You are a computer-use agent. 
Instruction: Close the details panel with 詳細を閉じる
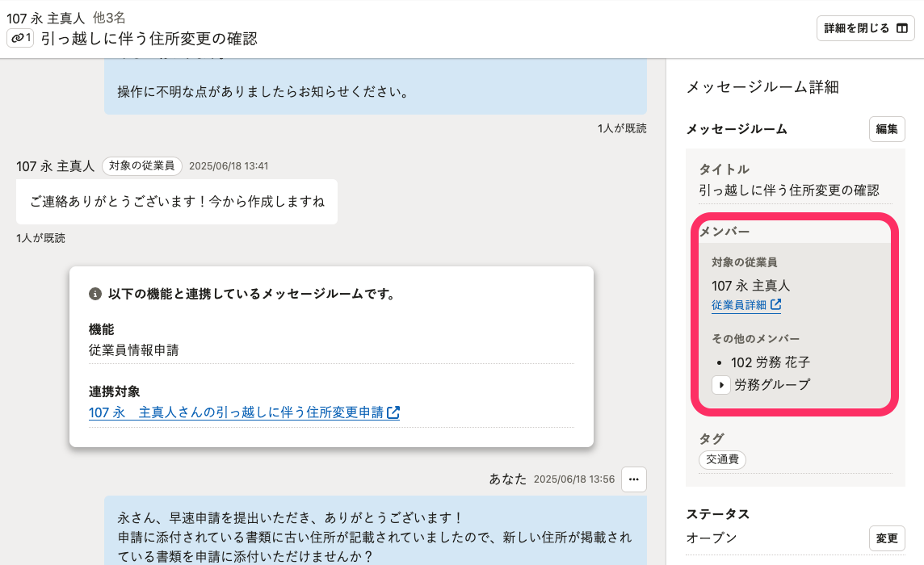pos(865,28)
